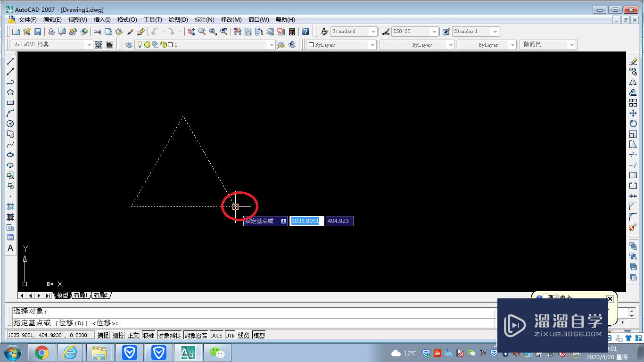Toggle 正交 ortho mode in status bar
Image resolution: width=644 pixels, height=362 pixels.
point(133,335)
